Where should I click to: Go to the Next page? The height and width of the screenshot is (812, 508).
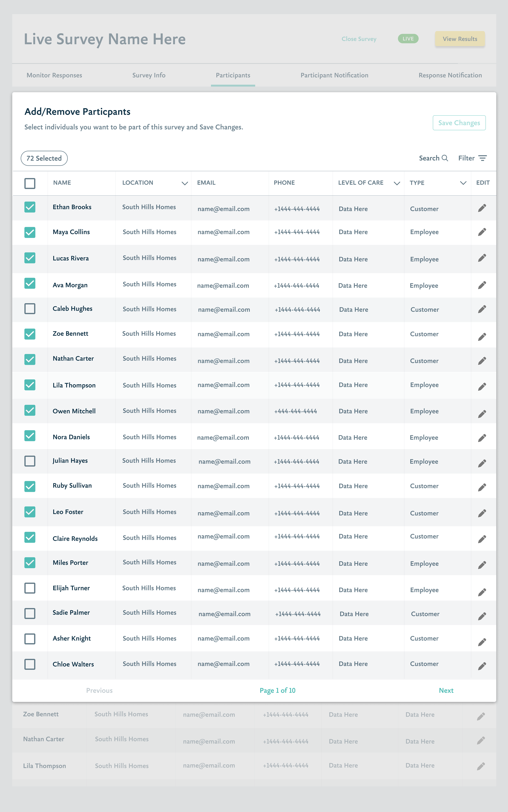[446, 690]
